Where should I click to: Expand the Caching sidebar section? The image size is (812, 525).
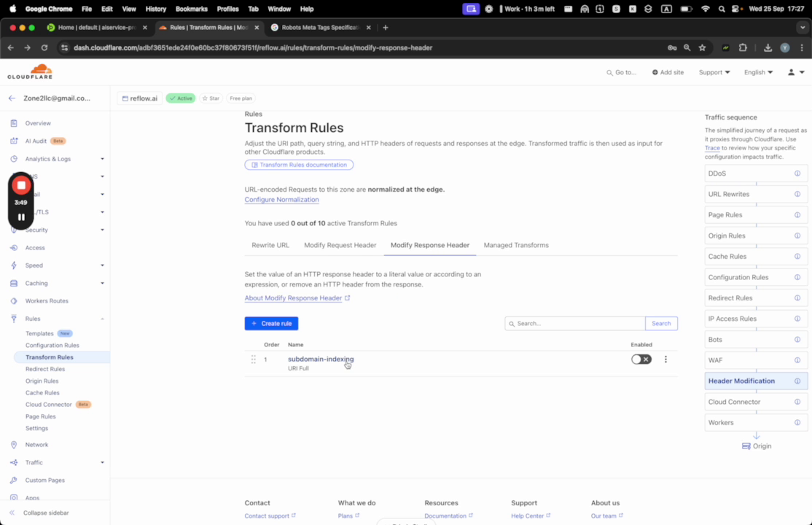click(x=36, y=283)
